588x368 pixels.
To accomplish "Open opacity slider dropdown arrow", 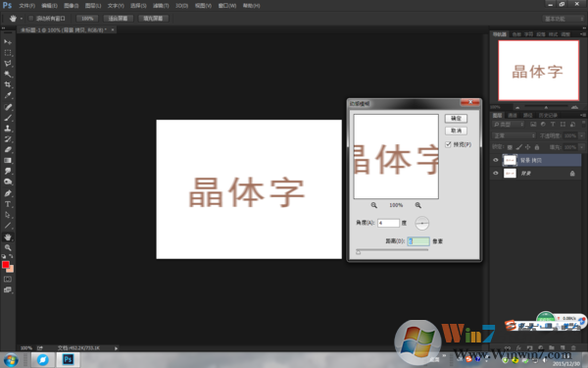I will [x=581, y=135].
